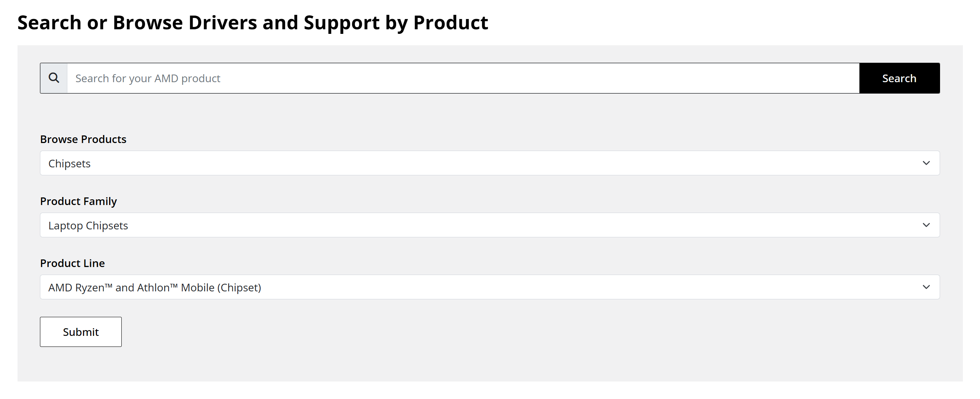Click the "Submit" text label
The width and height of the screenshot is (980, 399).
point(81,332)
